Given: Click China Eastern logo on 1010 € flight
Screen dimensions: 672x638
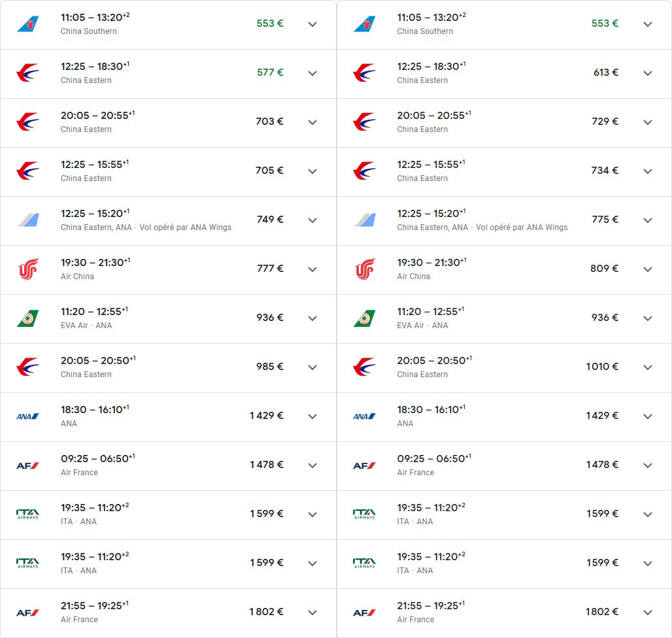Looking at the screenshot, I should 364,367.
